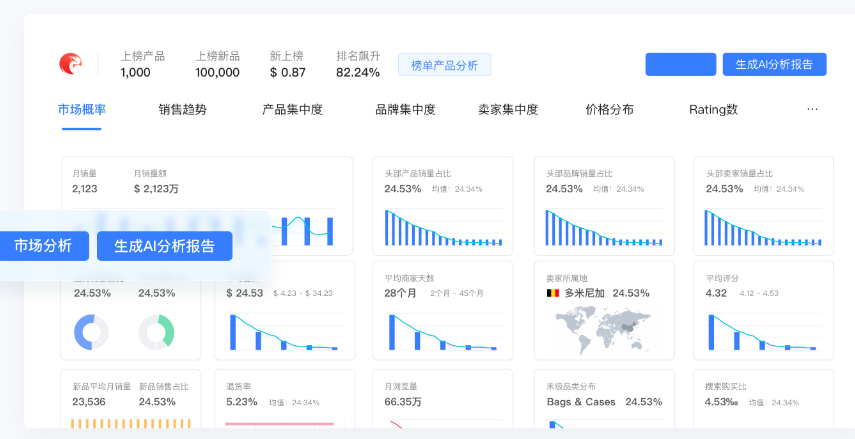This screenshot has width=855, height=439.
Task: Click 新品平均月销量 value 23,536
Action: (x=89, y=402)
